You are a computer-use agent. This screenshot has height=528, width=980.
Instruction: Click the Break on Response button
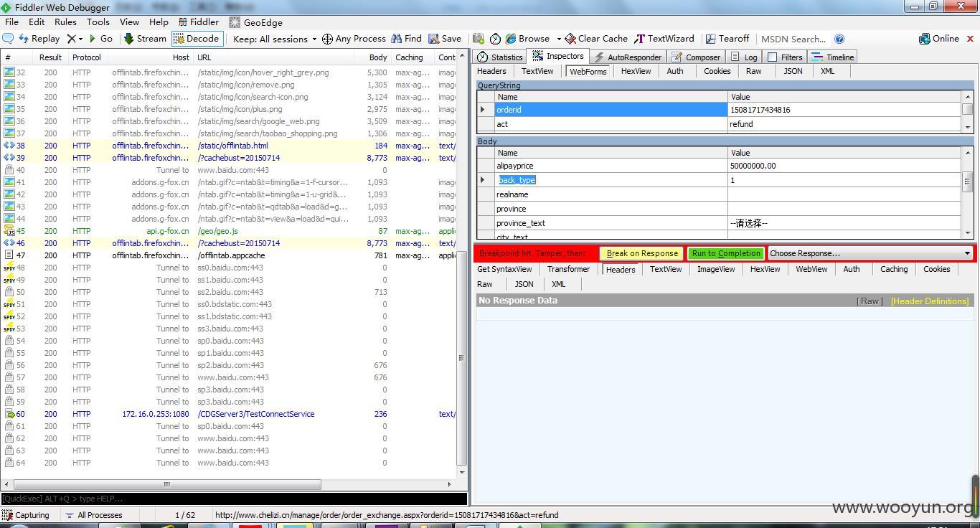[642, 253]
